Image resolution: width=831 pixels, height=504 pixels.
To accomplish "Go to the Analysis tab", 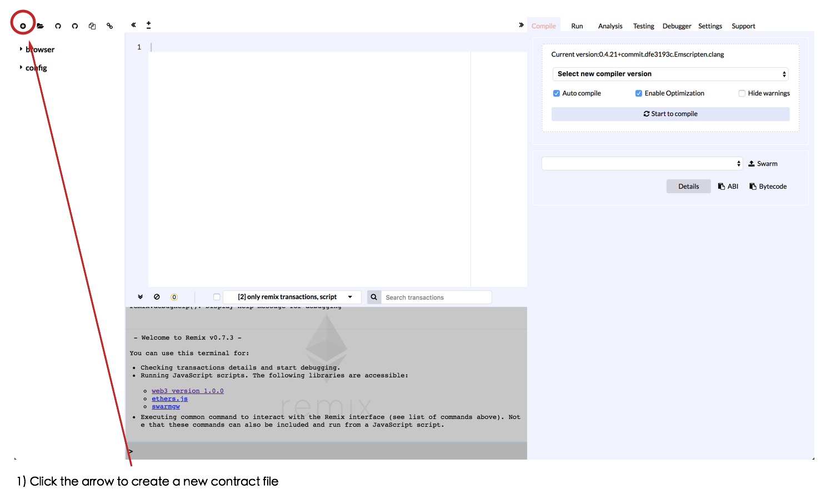I will point(610,26).
